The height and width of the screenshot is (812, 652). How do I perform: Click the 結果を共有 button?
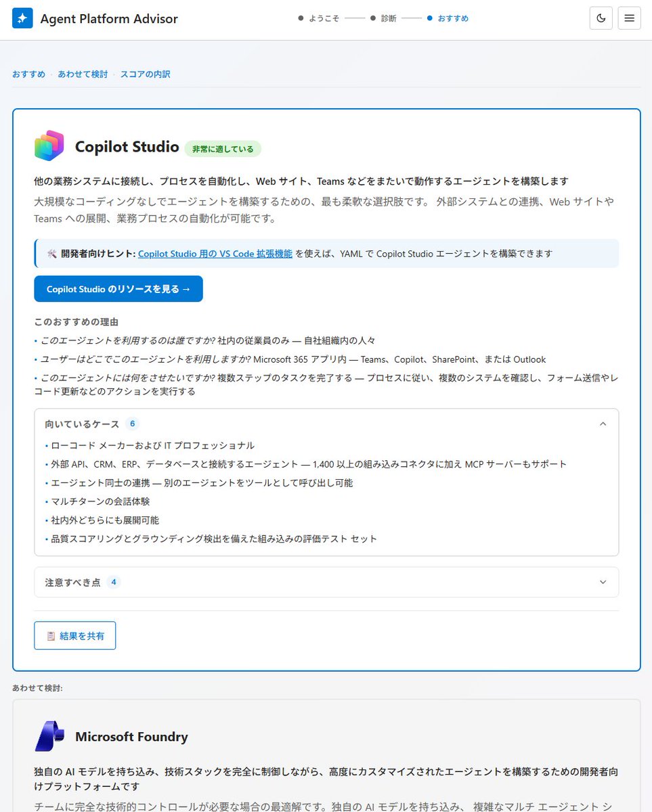[x=74, y=635]
